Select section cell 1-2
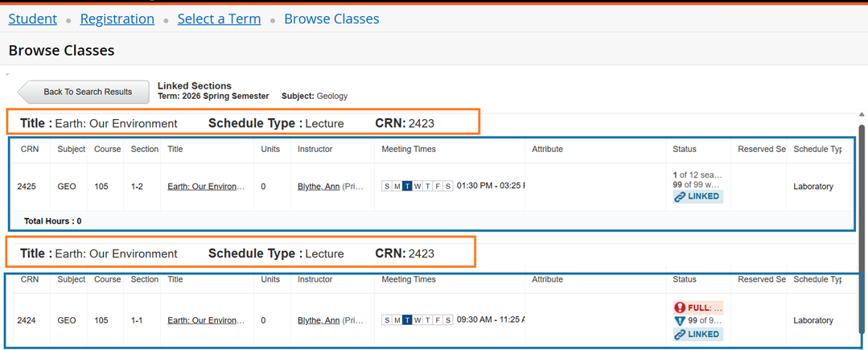The width and height of the screenshot is (868, 350). 138,187
